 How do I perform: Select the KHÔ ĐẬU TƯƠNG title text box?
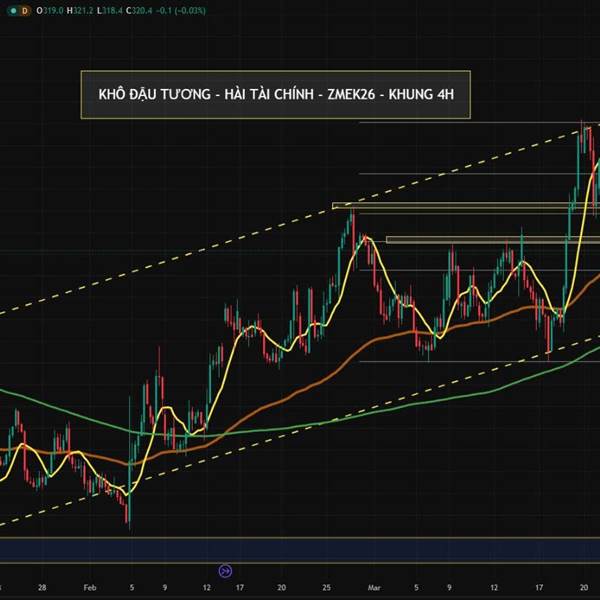(276, 95)
